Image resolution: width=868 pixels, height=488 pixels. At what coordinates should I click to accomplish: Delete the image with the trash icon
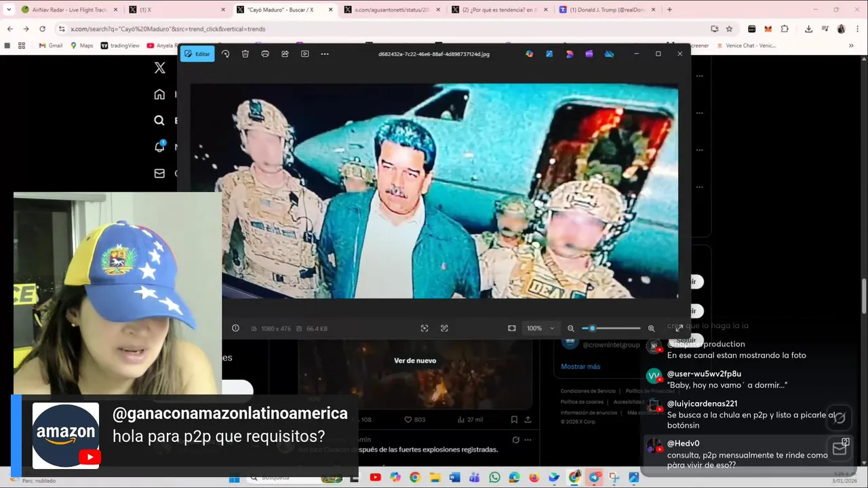(245, 54)
